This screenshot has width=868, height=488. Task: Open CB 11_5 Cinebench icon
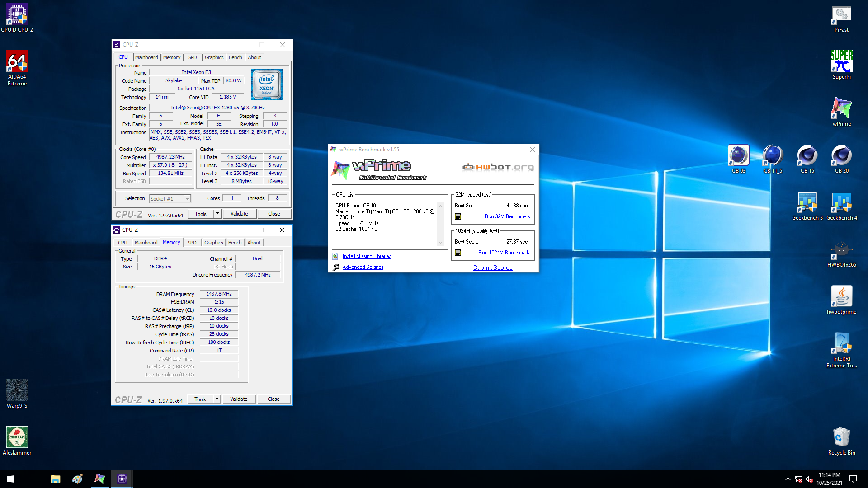pos(773,159)
